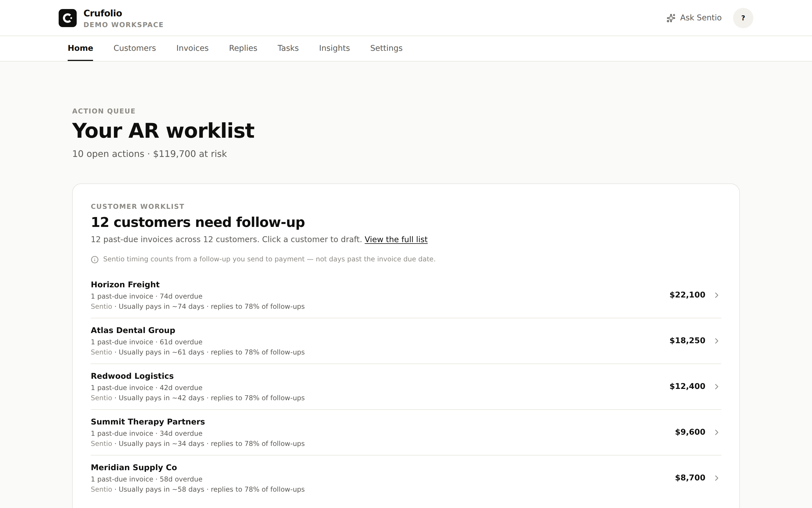Click the DEMO WORKSPACE label

coord(123,25)
